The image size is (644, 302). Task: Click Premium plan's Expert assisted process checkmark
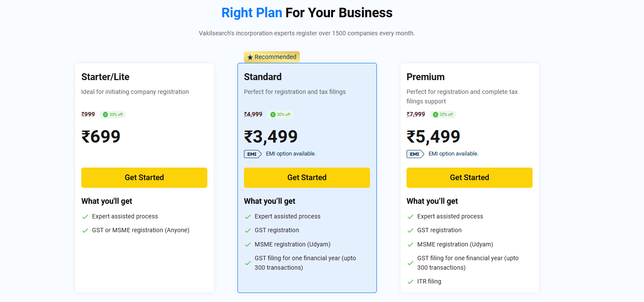(410, 217)
